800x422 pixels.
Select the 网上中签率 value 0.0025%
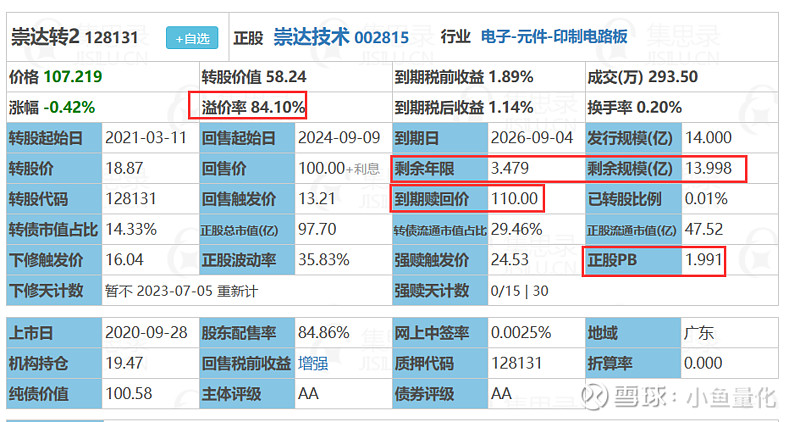click(521, 333)
